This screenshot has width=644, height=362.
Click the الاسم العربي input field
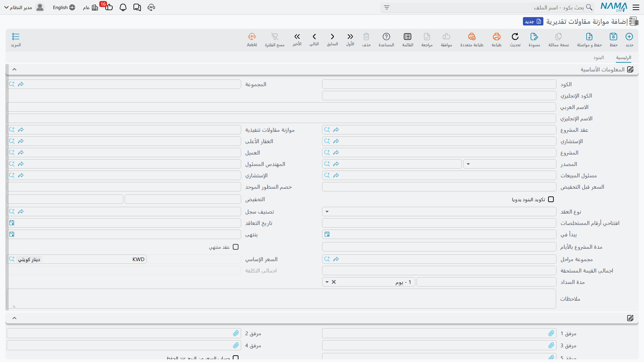point(281,107)
